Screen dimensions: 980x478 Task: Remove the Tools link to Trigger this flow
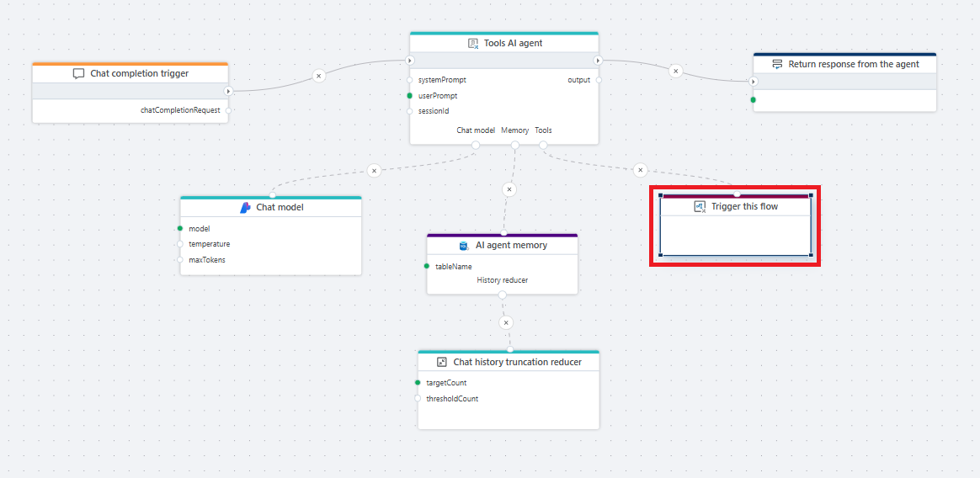[640, 170]
